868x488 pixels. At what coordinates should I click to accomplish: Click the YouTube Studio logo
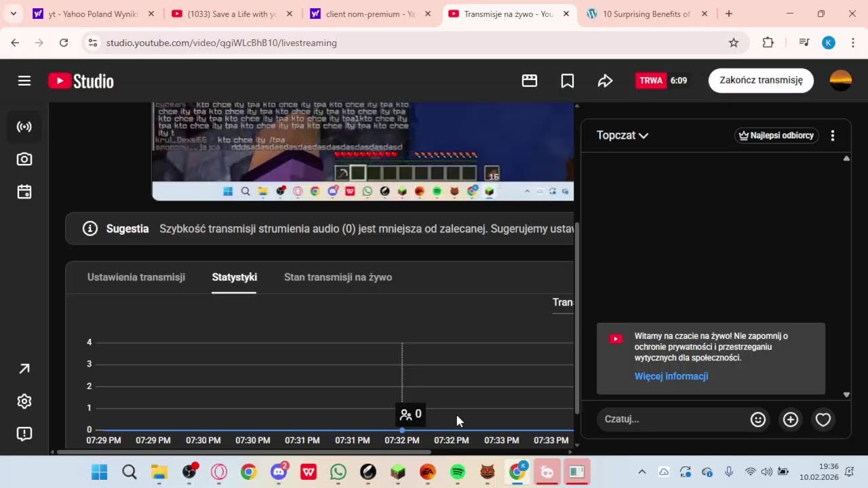pos(81,81)
